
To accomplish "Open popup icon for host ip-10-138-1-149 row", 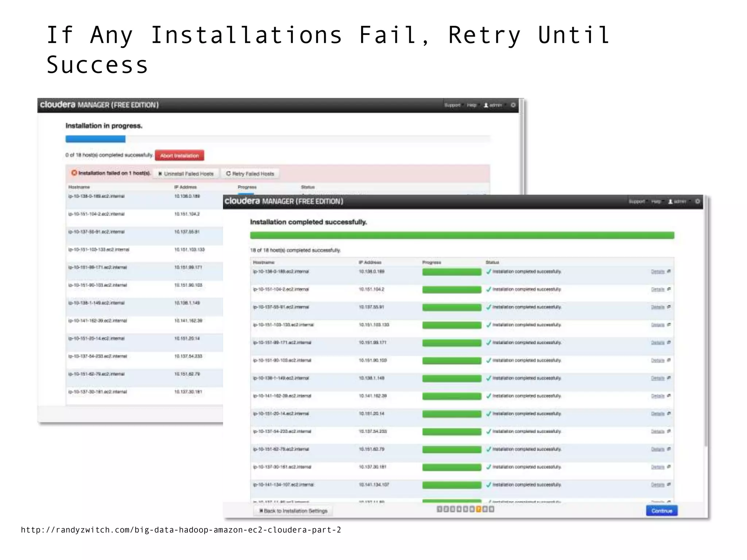I will coord(669,378).
